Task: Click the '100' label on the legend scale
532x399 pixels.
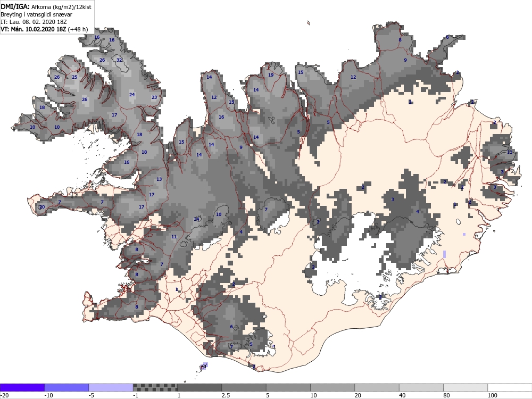Action: pyautogui.click(x=492, y=395)
